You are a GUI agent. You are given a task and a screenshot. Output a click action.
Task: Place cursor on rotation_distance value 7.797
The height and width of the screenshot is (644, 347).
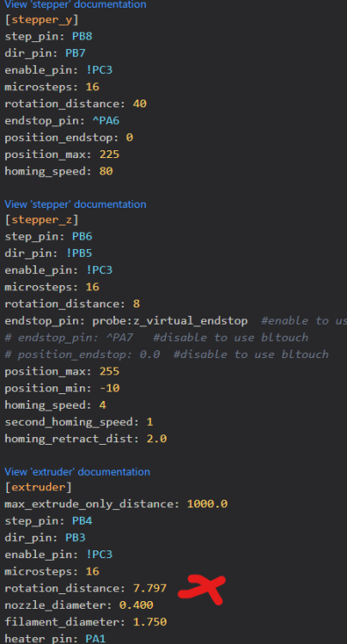150,588
